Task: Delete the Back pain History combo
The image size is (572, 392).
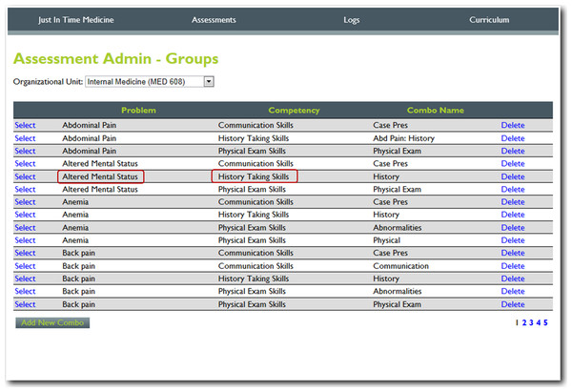Action: [x=513, y=279]
